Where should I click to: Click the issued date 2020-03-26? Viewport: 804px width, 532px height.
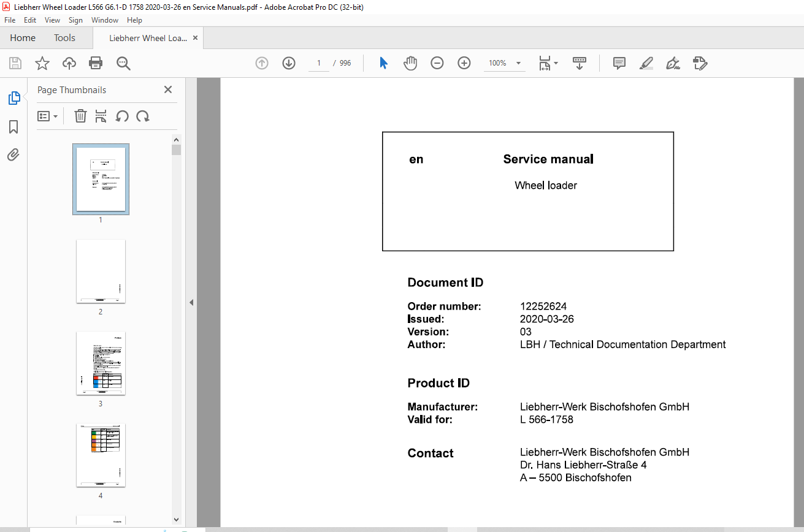point(546,319)
